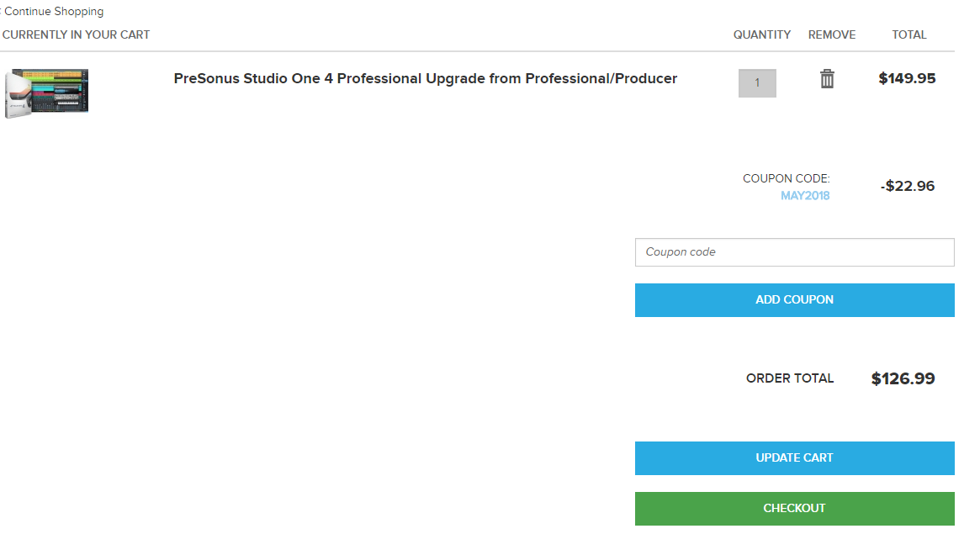Click the $126.99 order total amount
Screen dimensions: 980x534
pyautogui.click(x=903, y=378)
